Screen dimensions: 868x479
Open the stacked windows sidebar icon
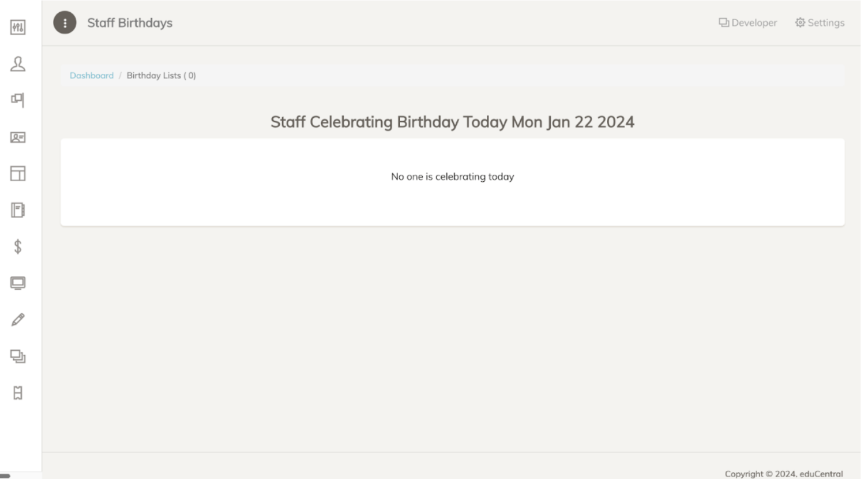click(18, 356)
